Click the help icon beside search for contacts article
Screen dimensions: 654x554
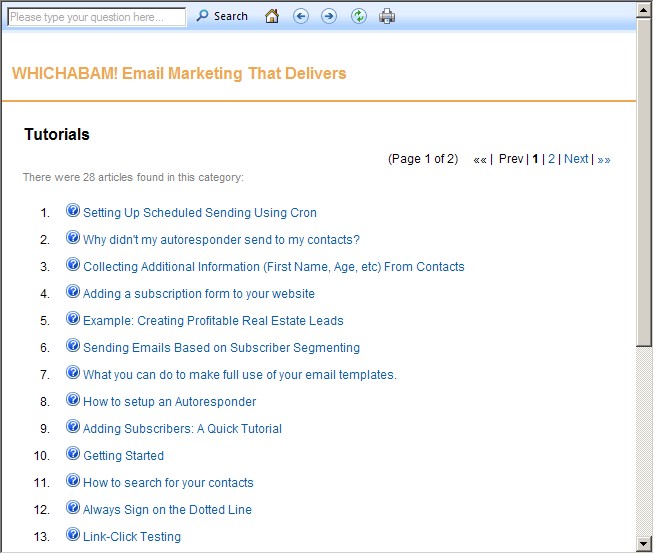[x=73, y=480]
